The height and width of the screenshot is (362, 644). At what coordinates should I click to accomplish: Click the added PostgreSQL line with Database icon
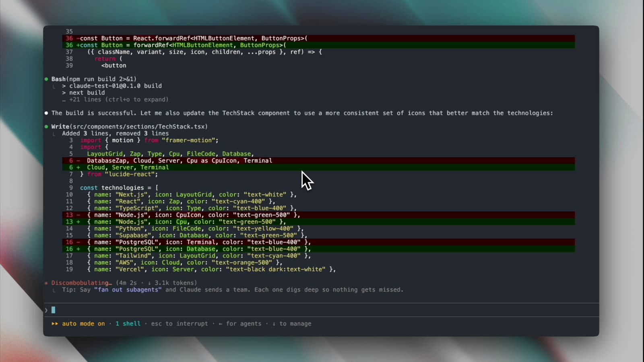coord(318,249)
